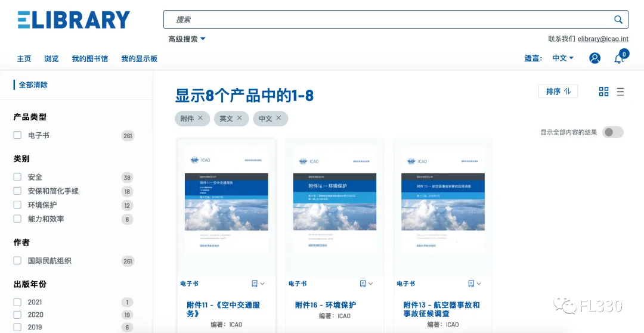Switch to list view layout
Viewport: 644px width, 333px height.
tap(620, 92)
